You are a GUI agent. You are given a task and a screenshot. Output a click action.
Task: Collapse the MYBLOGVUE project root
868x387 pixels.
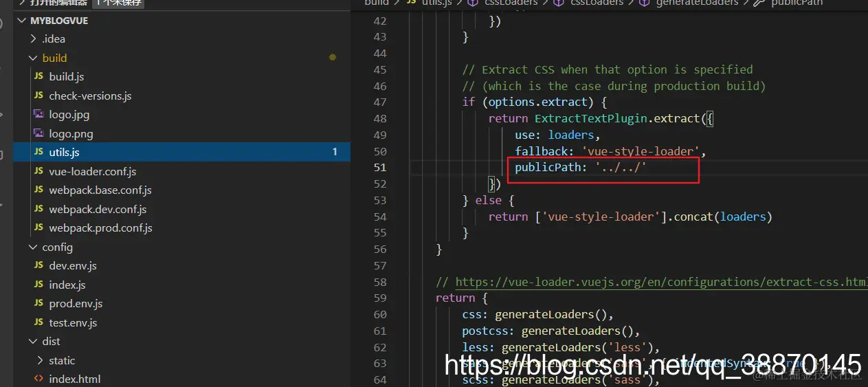[x=22, y=21]
